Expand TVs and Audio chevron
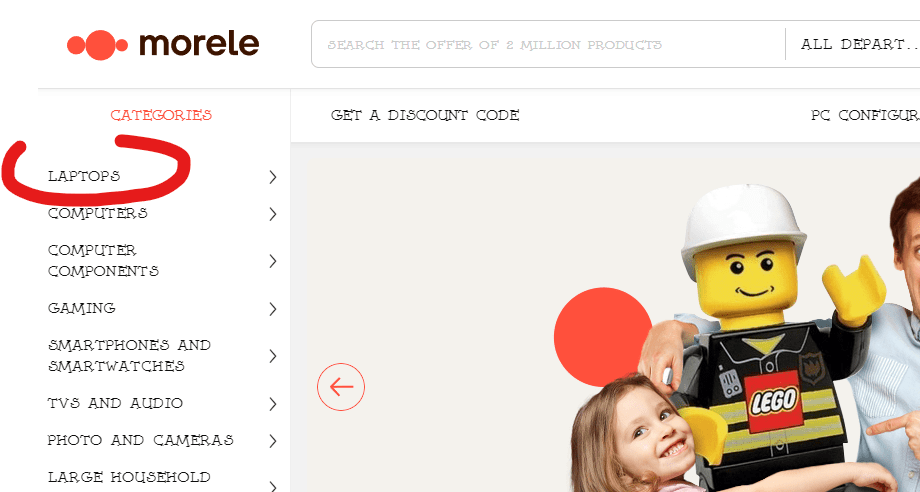Image resolution: width=920 pixels, height=492 pixels. point(273,404)
